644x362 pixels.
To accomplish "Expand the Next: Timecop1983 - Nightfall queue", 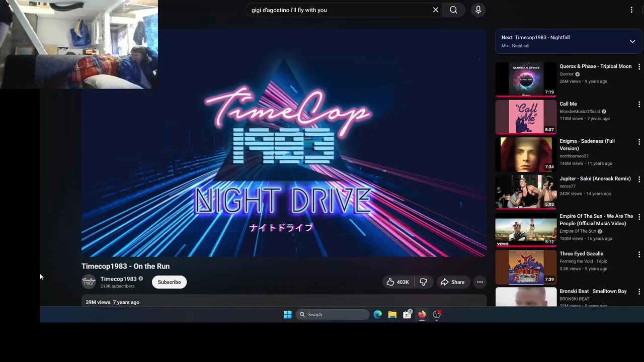I will (x=632, y=41).
